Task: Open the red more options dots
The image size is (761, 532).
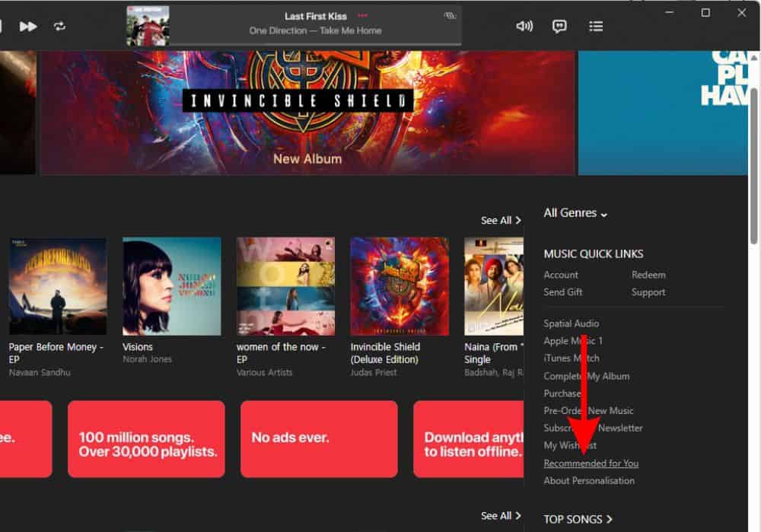Action: coord(362,16)
